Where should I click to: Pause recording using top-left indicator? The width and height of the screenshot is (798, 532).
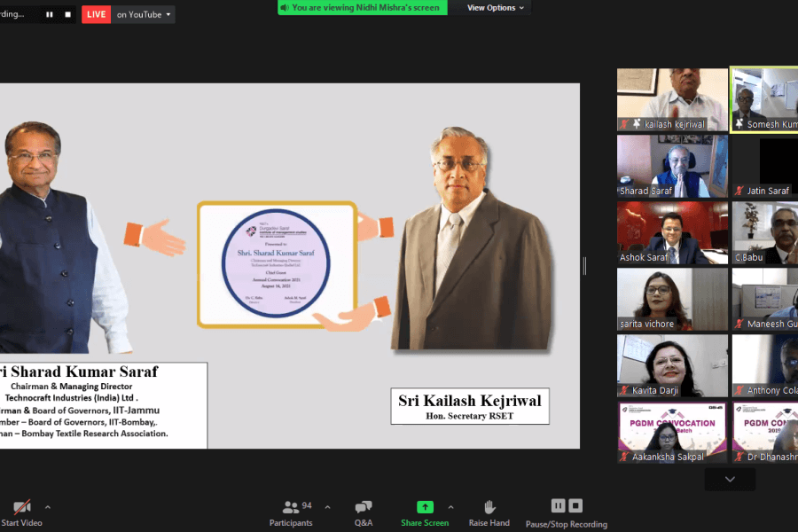click(50, 14)
